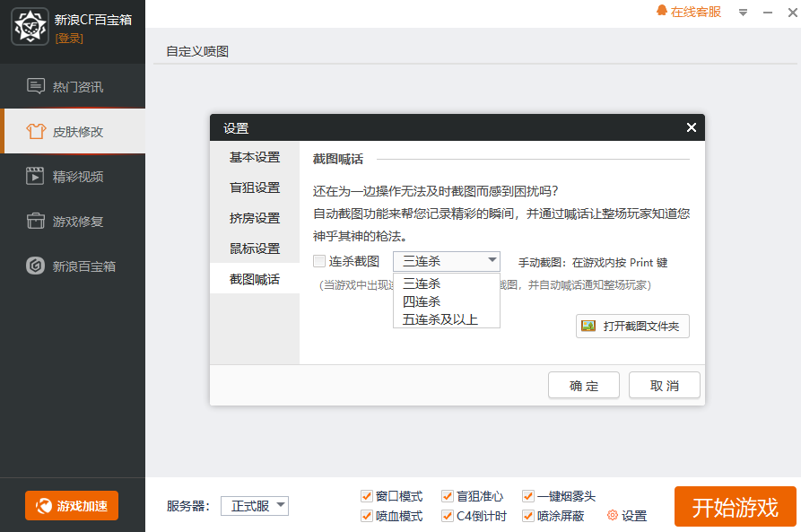Pick 五连杀及以上 in the dropdown list
The image size is (801, 532).
point(440,319)
